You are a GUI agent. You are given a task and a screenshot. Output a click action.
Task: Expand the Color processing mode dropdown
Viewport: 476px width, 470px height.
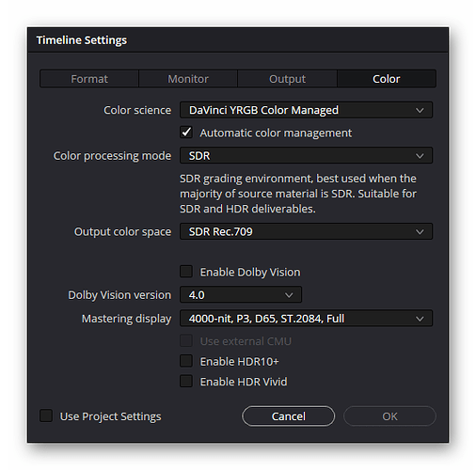point(306,155)
